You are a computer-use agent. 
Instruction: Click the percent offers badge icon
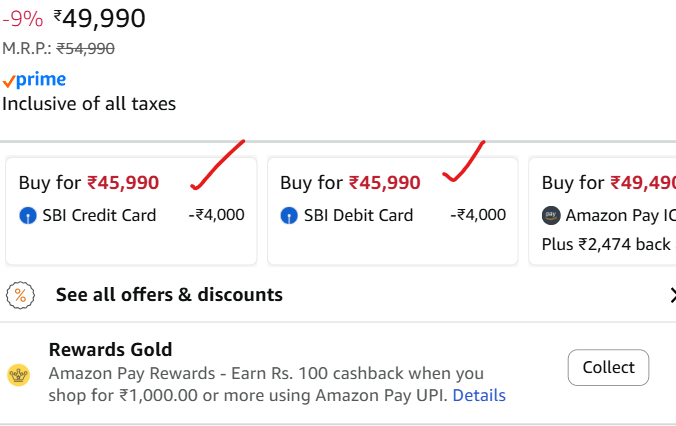[x=21, y=295]
